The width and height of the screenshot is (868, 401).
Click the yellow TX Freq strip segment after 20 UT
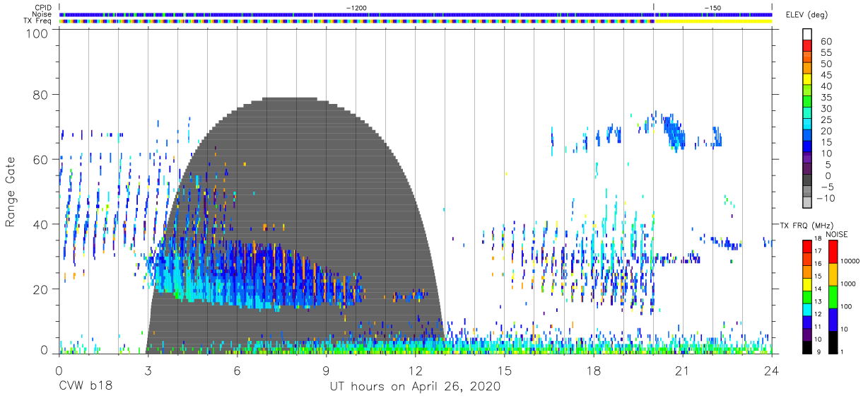pos(712,21)
